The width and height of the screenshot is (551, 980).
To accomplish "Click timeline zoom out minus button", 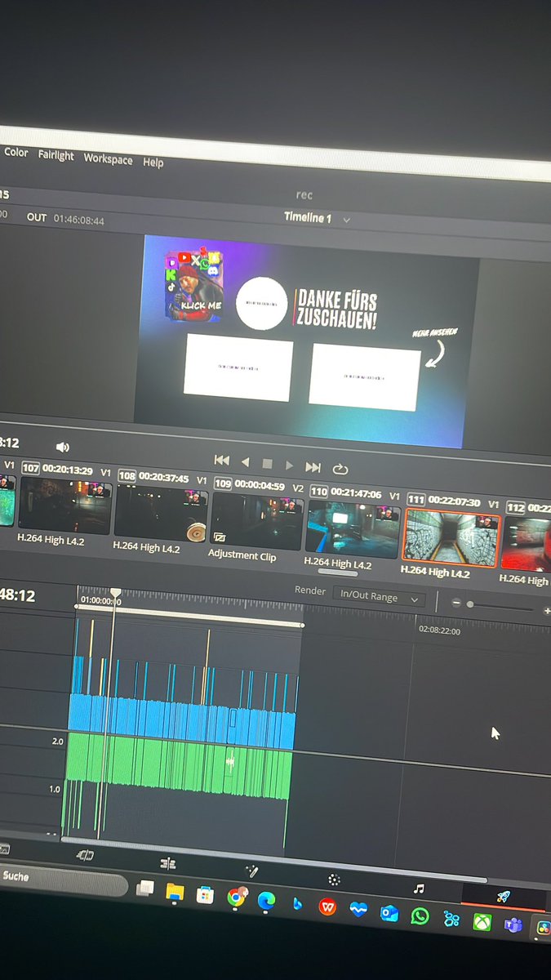I will [456, 603].
